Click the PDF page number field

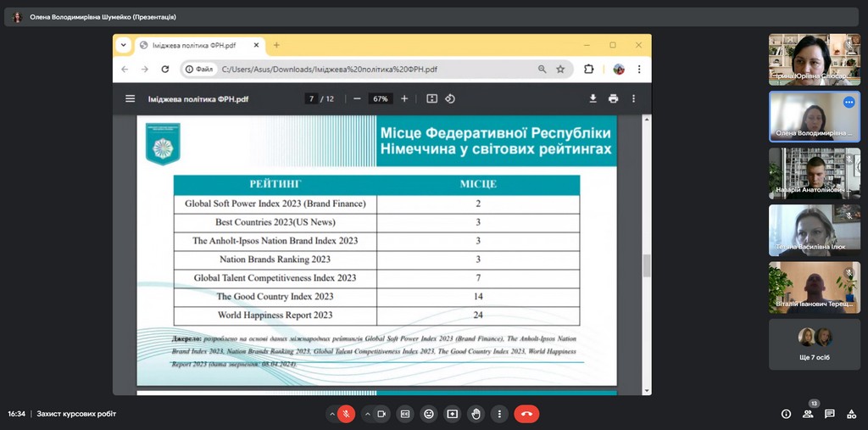[x=311, y=98]
